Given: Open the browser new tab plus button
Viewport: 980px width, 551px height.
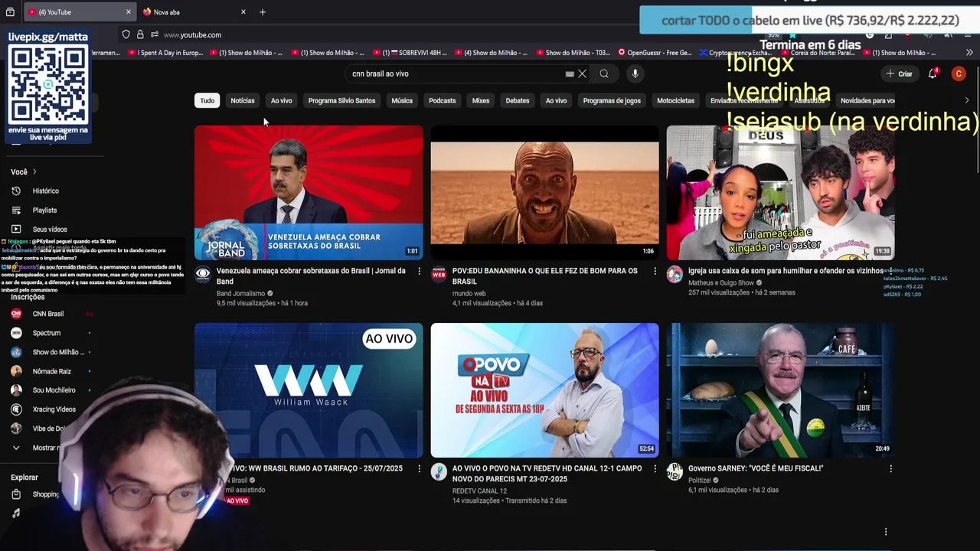Looking at the screenshot, I should [263, 12].
